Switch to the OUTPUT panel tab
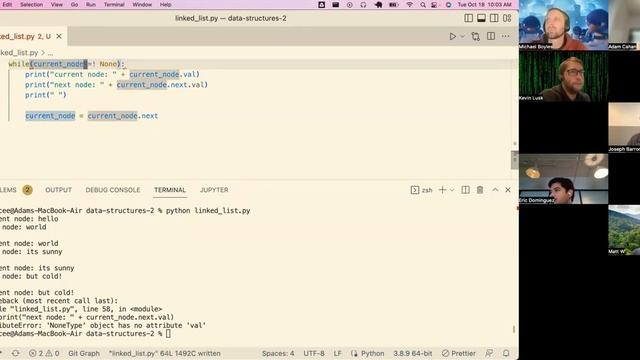640x360 pixels. 58,190
